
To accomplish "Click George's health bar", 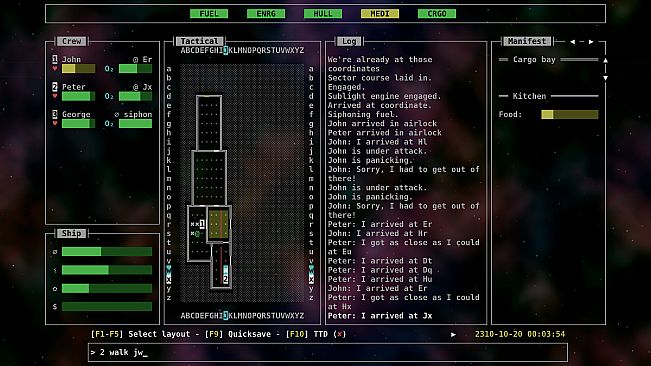I will pos(78,123).
